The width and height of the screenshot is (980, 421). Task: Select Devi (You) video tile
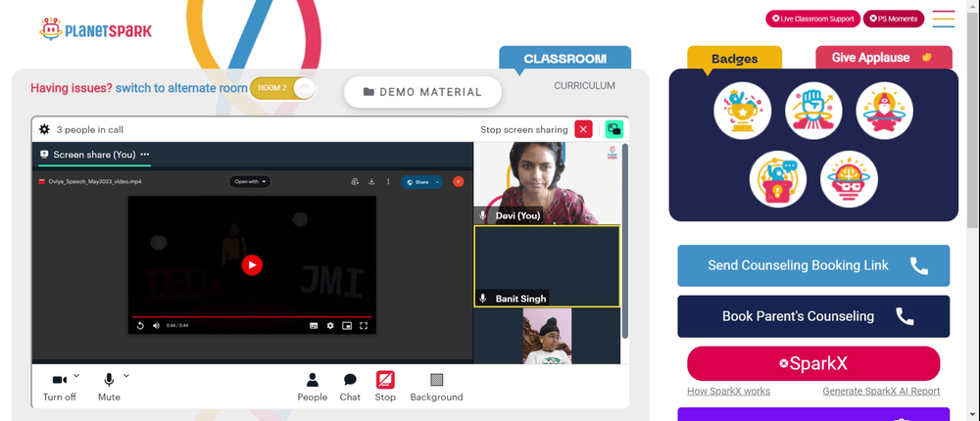pyautogui.click(x=547, y=183)
